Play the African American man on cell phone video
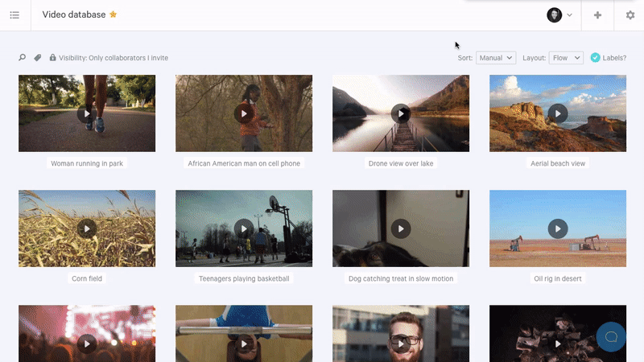This screenshot has height=362, width=644. tap(244, 113)
